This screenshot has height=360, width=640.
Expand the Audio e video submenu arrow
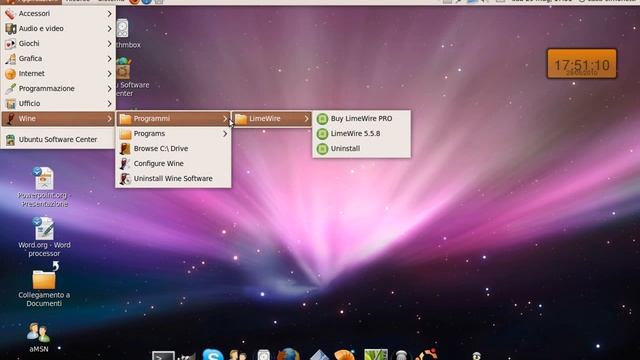click(x=109, y=29)
